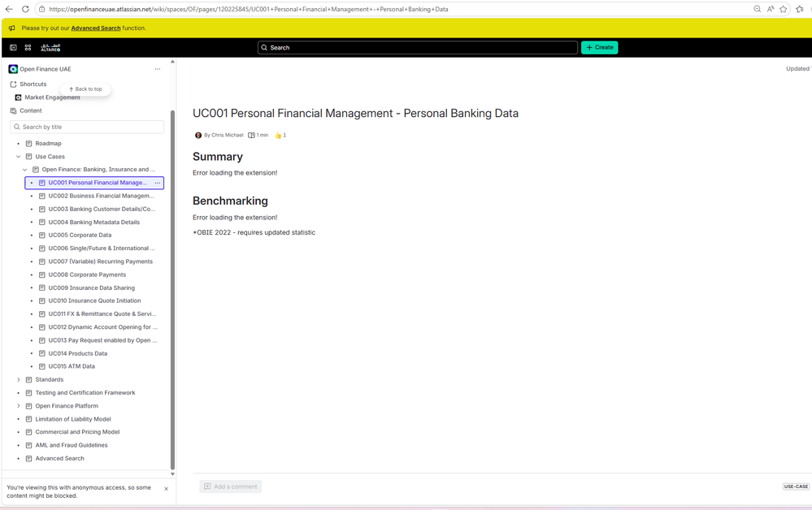Click the USE-CASE label tag
812x510 pixels.
point(796,486)
